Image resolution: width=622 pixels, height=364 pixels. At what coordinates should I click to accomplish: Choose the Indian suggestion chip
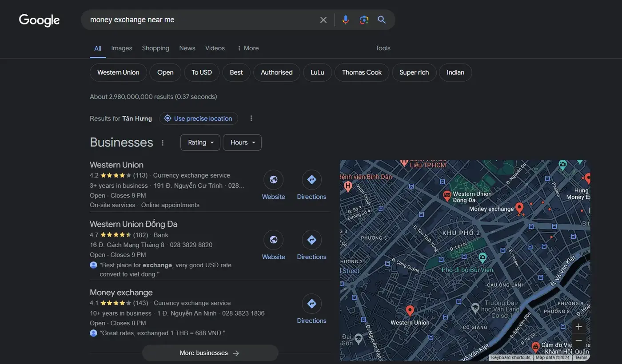coord(455,72)
